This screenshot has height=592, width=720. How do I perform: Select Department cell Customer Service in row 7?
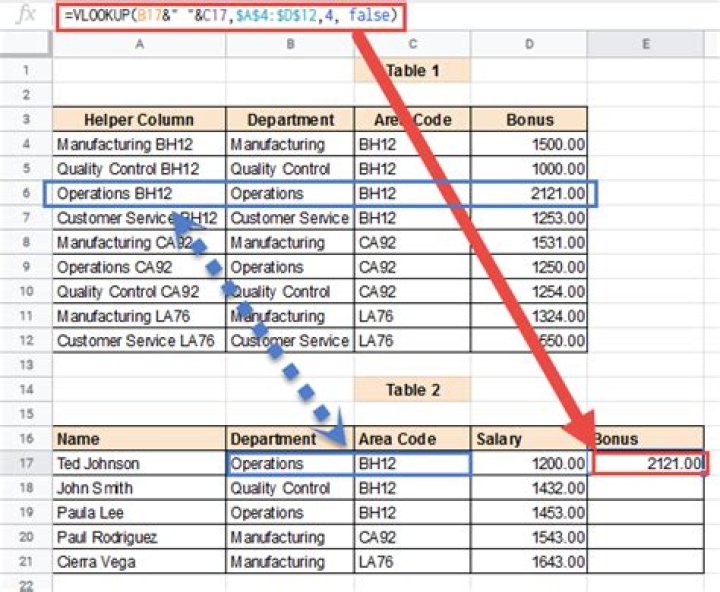pos(290,218)
